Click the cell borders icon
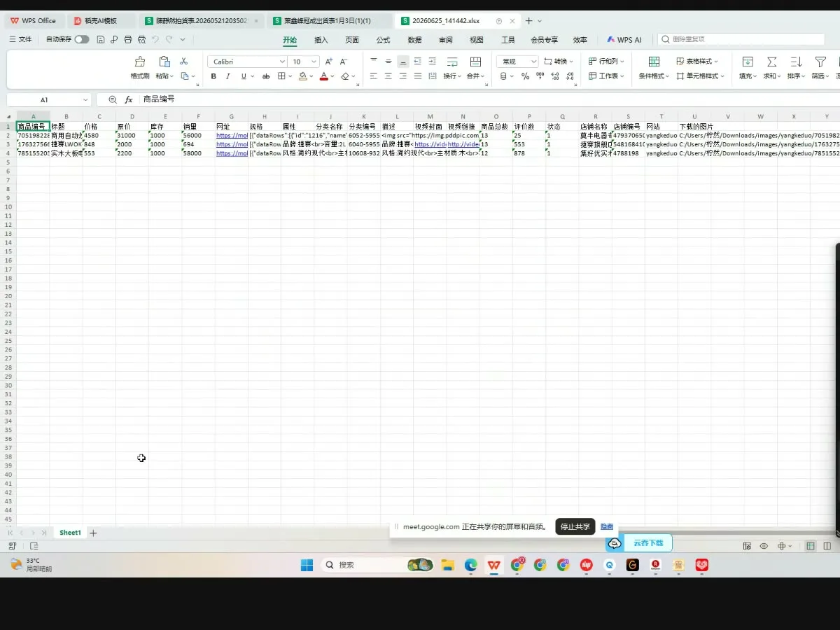The width and height of the screenshot is (840, 630). click(x=281, y=76)
